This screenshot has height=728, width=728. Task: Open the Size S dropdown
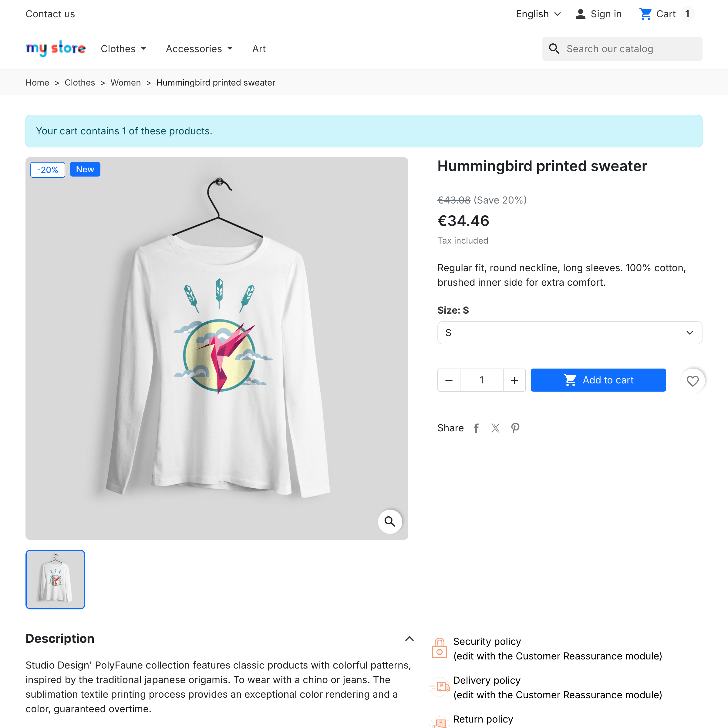pos(570,333)
